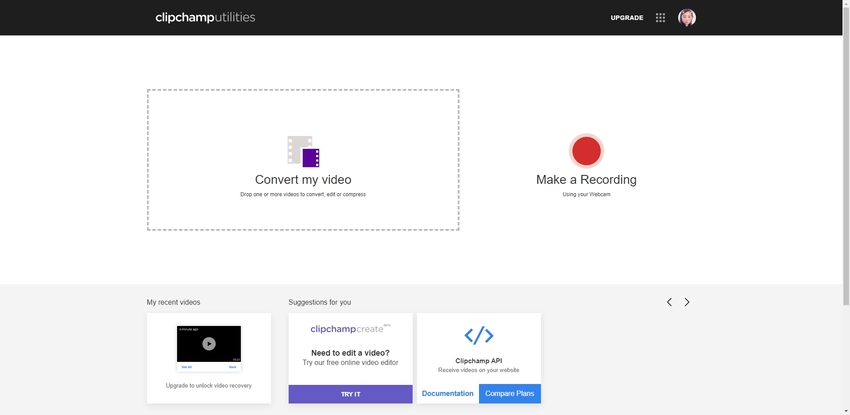Click the clipchamp utilities logo
The image size is (850, 415).
(x=205, y=17)
